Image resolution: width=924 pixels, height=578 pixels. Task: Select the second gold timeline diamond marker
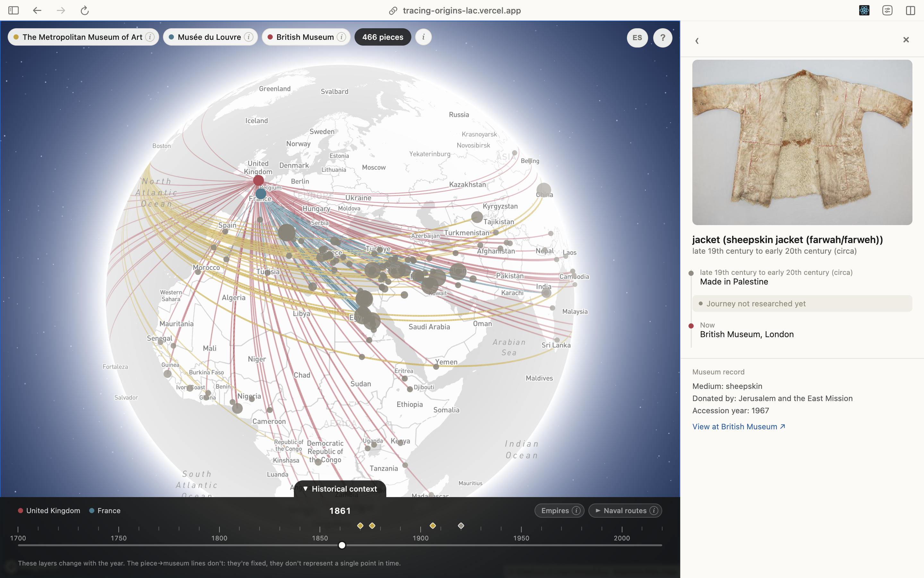372,526
